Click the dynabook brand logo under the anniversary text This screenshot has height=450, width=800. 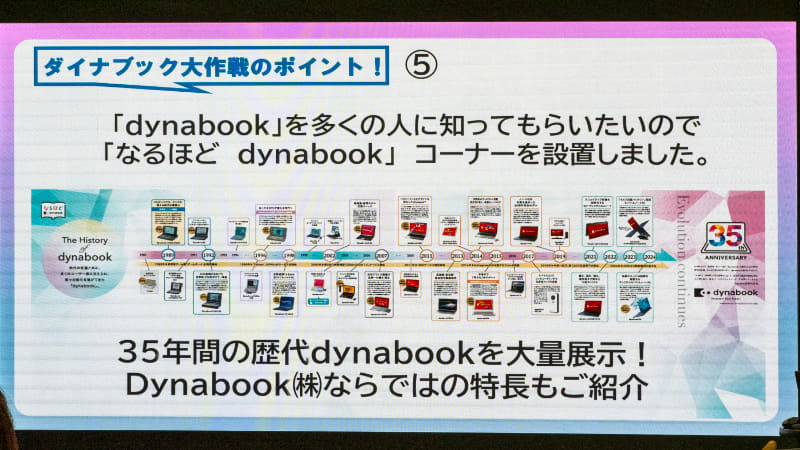point(726,292)
